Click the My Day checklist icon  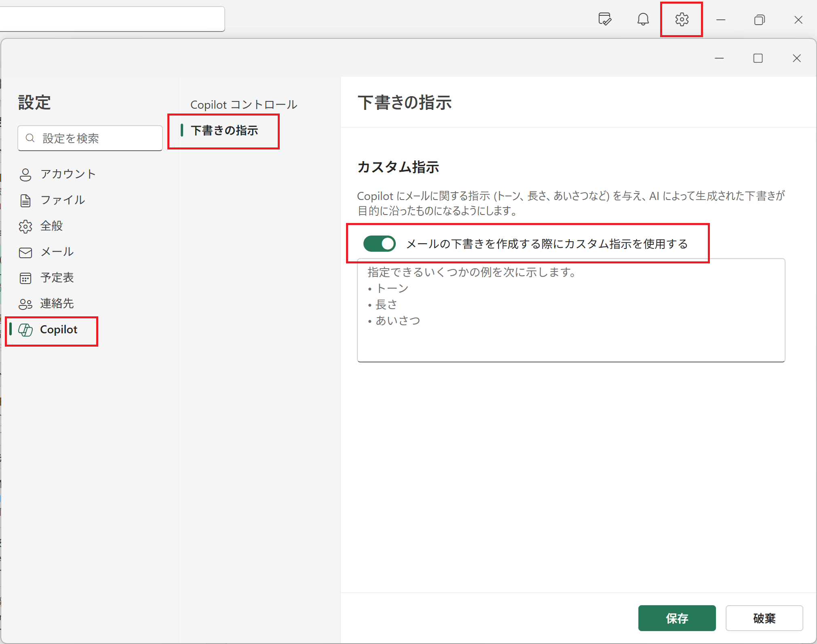[605, 19]
